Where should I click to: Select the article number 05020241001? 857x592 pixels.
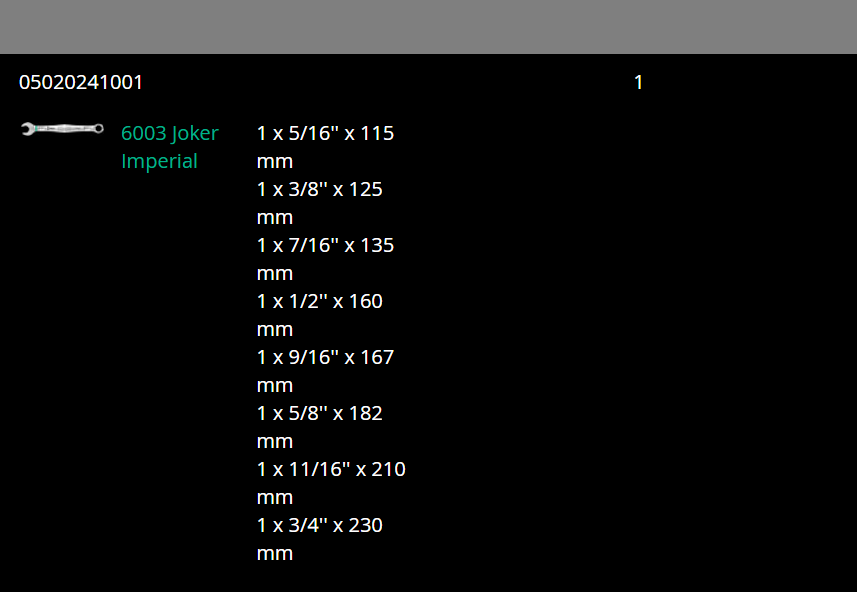point(81,82)
